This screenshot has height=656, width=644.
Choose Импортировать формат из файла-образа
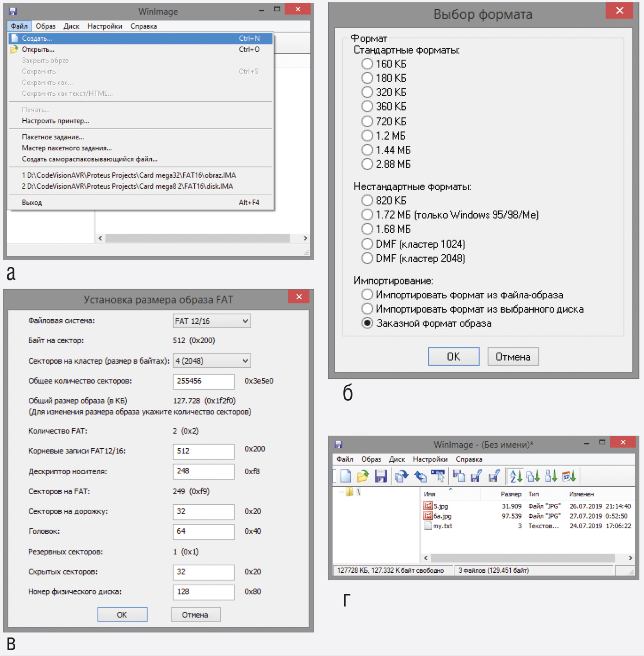click(367, 295)
